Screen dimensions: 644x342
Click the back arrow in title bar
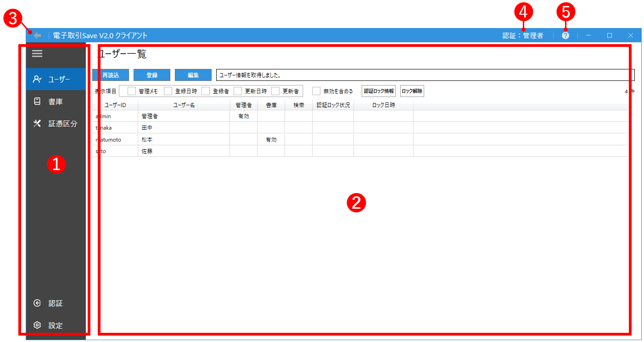pyautogui.click(x=38, y=35)
